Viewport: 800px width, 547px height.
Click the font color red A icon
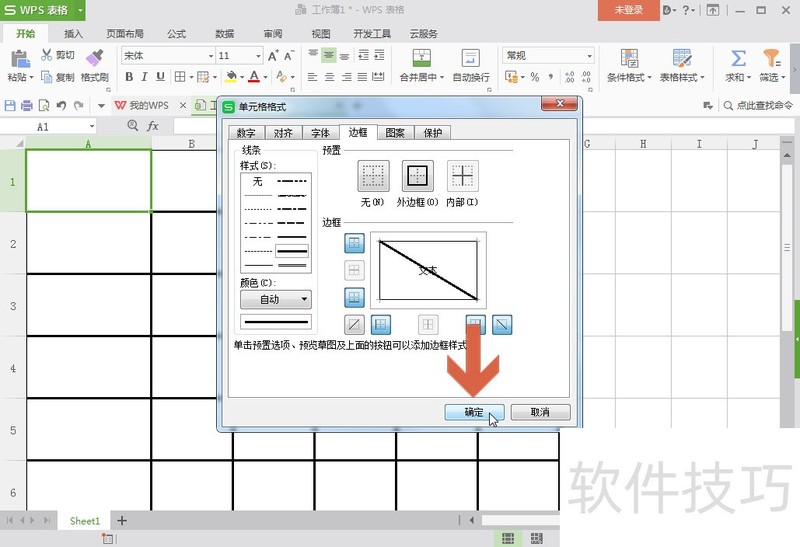click(254, 77)
